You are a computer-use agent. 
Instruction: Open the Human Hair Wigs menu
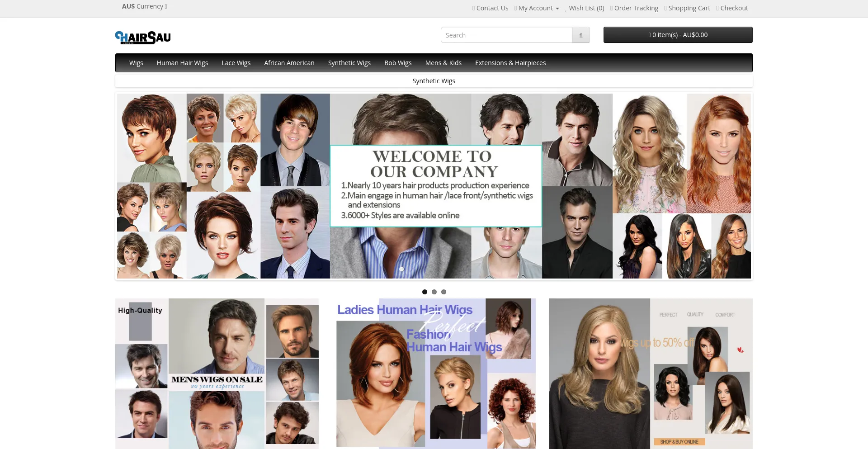pyautogui.click(x=182, y=63)
